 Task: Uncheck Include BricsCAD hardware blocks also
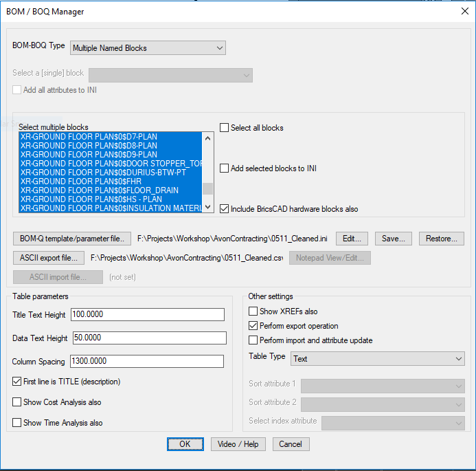225,208
